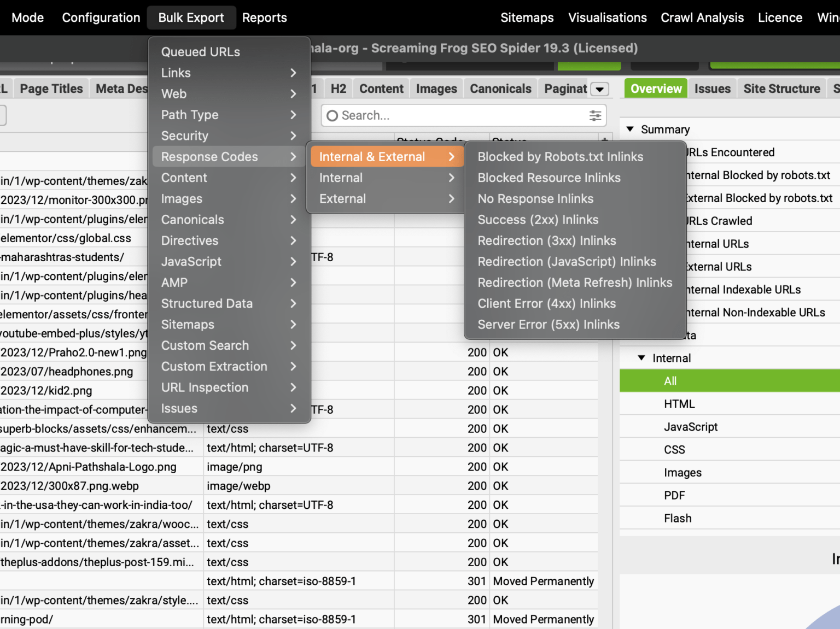
Task: Open the Structured Data submenu
Action: coord(229,303)
